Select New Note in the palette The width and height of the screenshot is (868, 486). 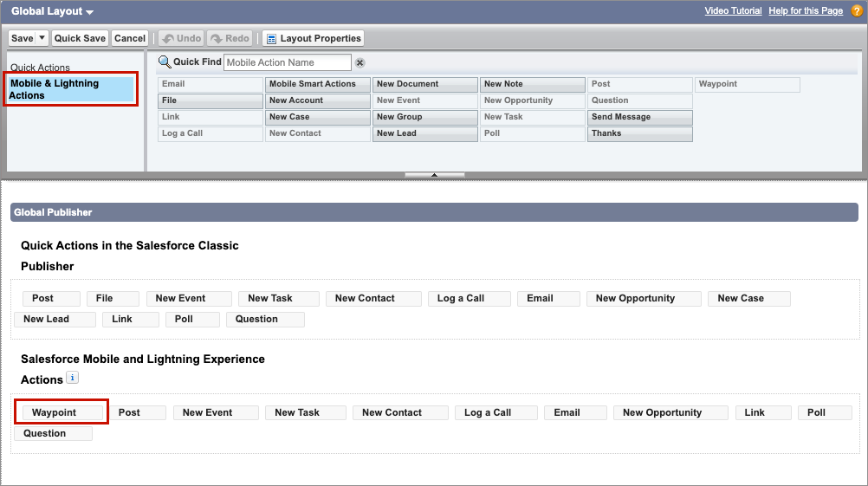532,84
